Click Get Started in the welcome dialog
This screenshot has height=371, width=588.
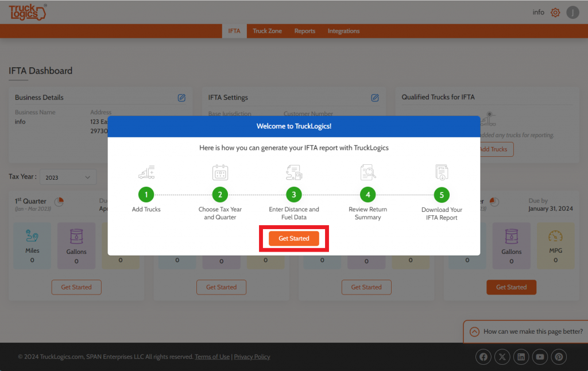pyautogui.click(x=294, y=238)
